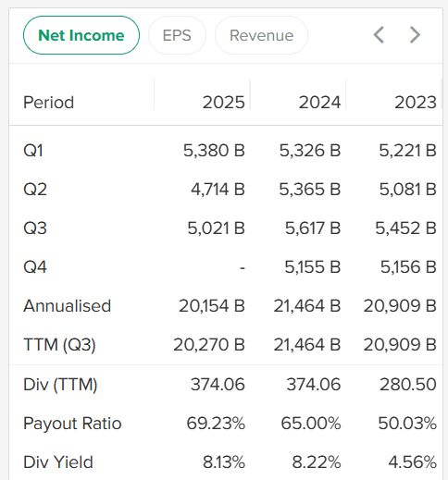Click the Payout Ratio row label

pos(72,424)
